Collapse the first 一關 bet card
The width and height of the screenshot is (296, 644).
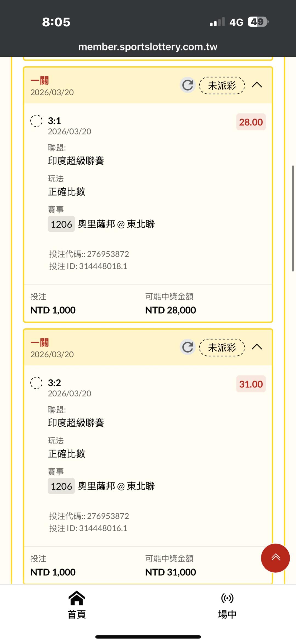(257, 85)
